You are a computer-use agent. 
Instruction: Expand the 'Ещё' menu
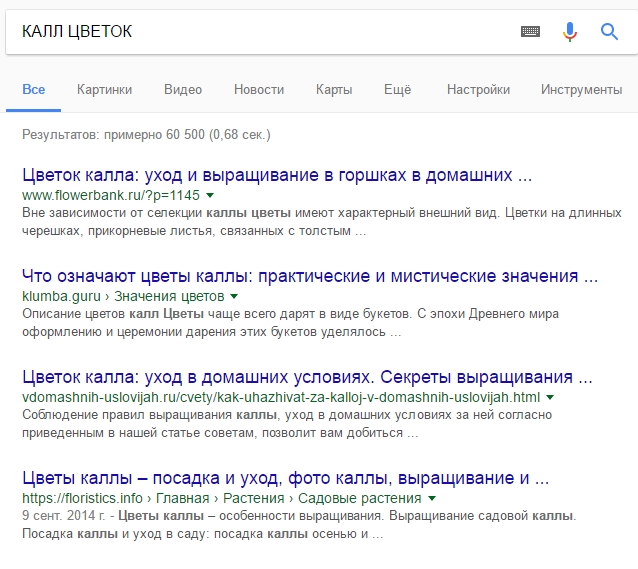tap(398, 90)
